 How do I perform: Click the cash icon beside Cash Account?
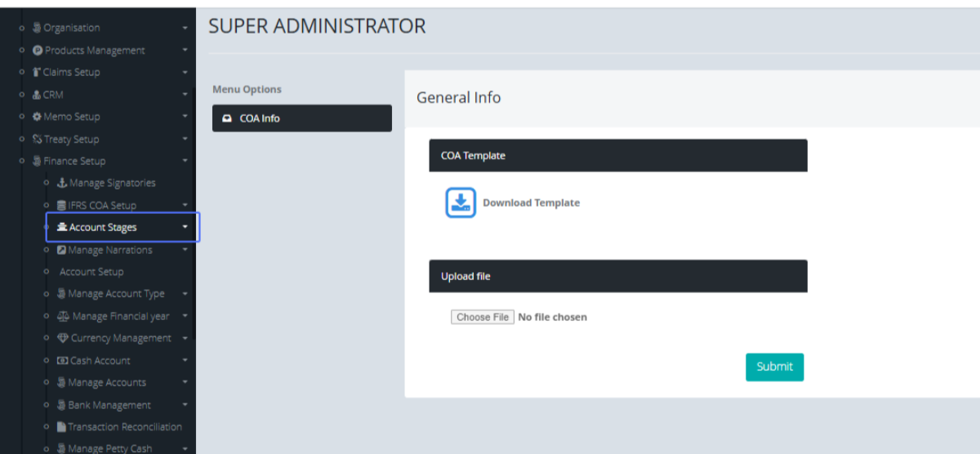(62, 361)
